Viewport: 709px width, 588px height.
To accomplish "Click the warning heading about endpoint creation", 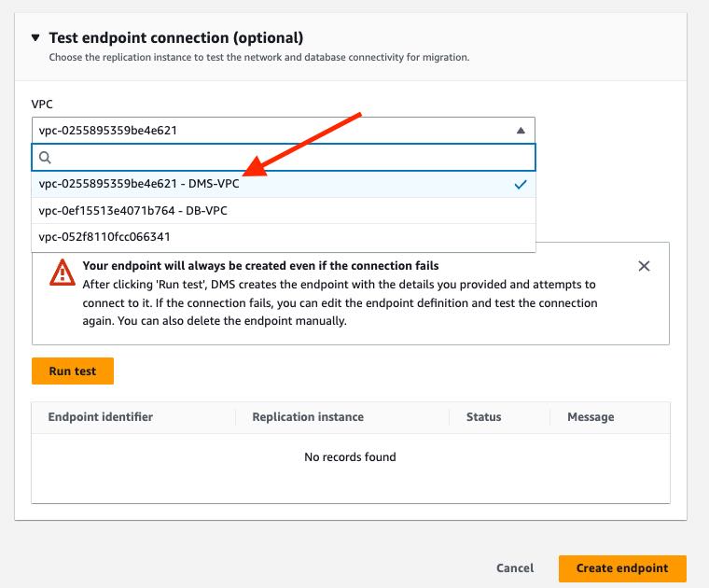I will click(260, 265).
